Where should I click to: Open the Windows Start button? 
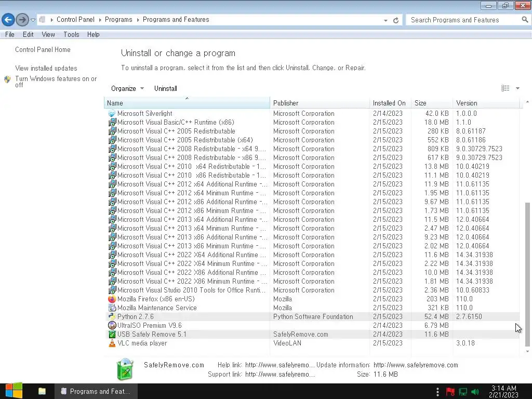[x=14, y=391]
